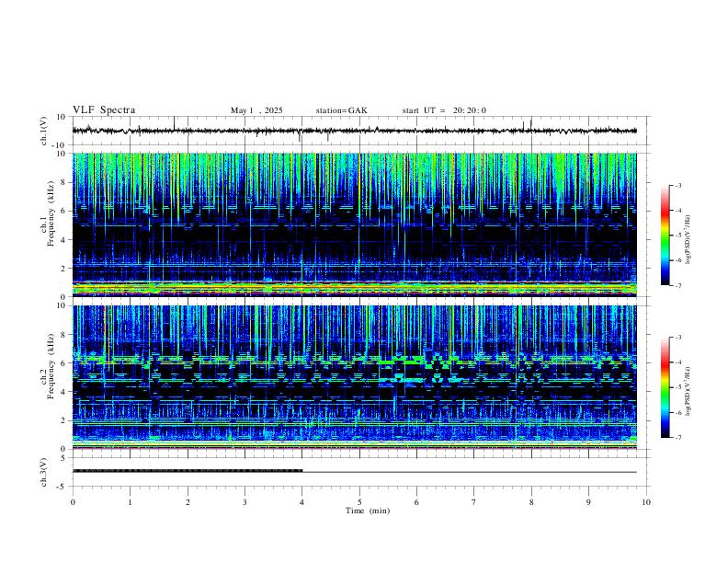Click the "Time (min)" x-axis label

pos(368,511)
